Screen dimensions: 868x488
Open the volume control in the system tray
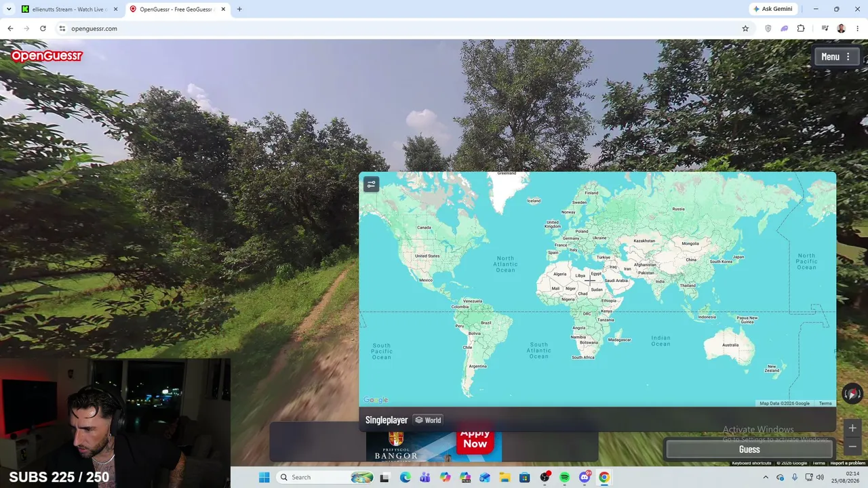pyautogui.click(x=820, y=477)
